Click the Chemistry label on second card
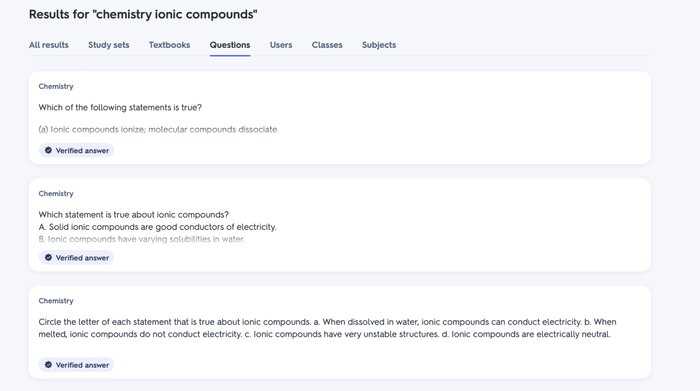The image size is (700, 391). click(x=56, y=193)
